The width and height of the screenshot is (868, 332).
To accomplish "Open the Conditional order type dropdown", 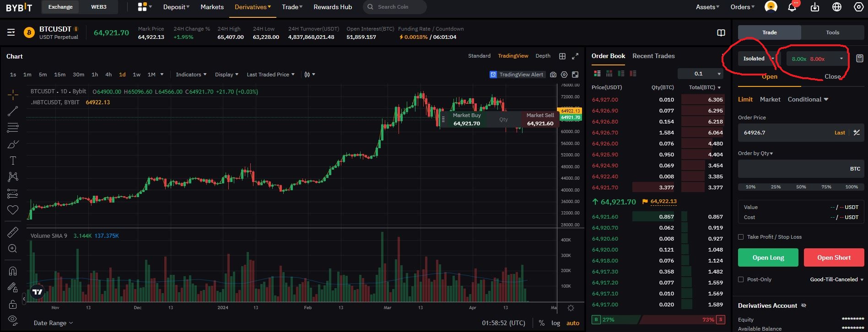I will pos(808,99).
